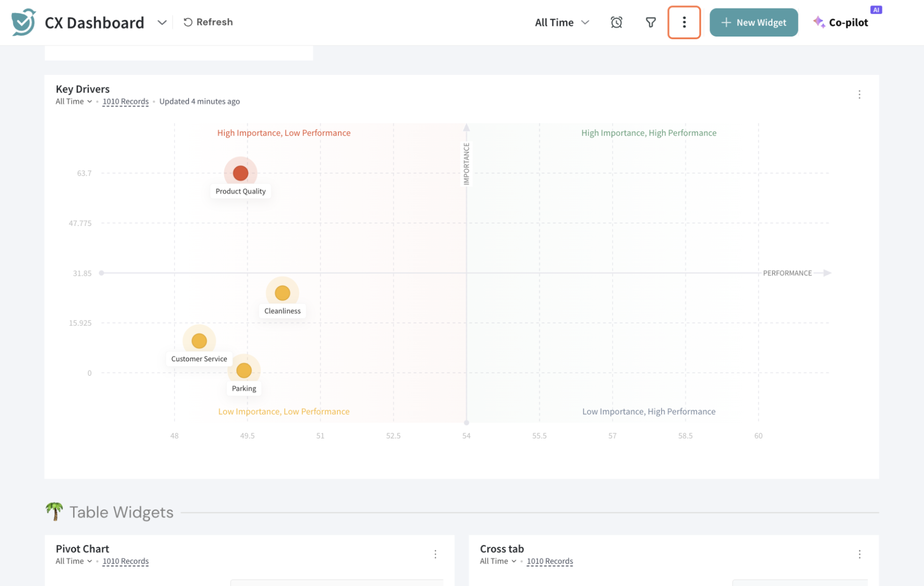Screen dimensions: 924x586
Task: Change Key Drivers All Time period
Action: click(73, 101)
